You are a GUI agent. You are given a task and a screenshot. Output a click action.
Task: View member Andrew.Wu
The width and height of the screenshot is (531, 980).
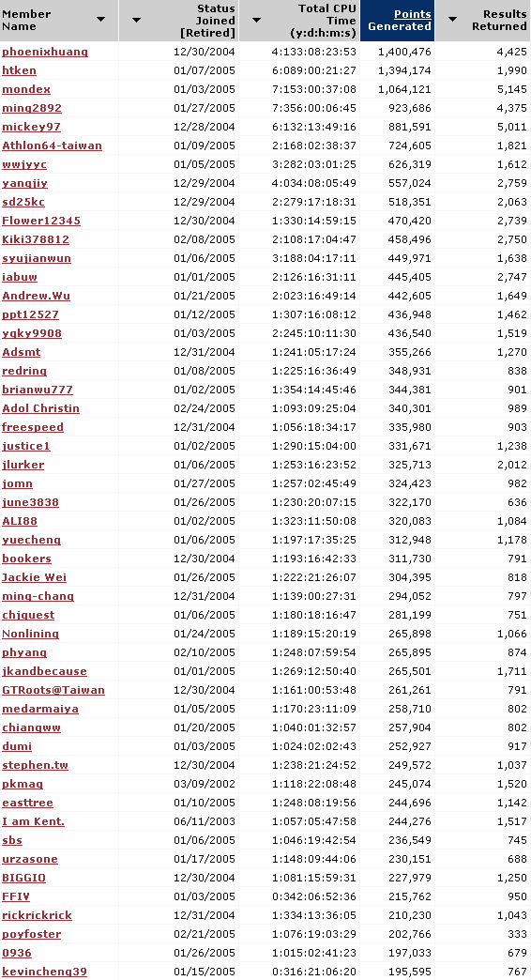[37, 296]
